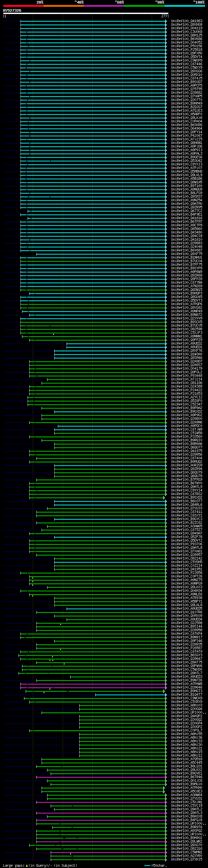Screen dimensions: 208x868
Task: Click the text UniRef100_Q2A9D7
Action: (x=187, y=362)
